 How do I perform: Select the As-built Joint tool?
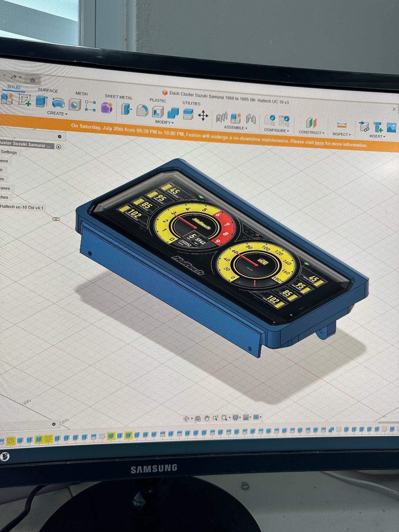tap(250, 119)
